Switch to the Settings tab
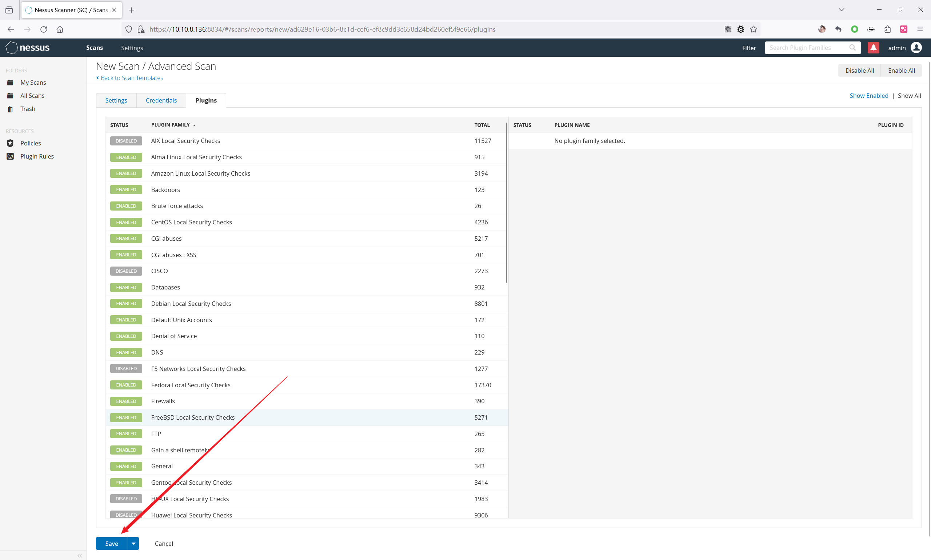 (116, 100)
